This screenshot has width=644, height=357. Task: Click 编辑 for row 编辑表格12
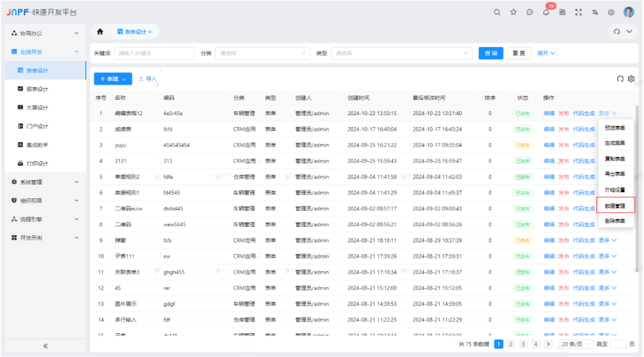tap(549, 113)
